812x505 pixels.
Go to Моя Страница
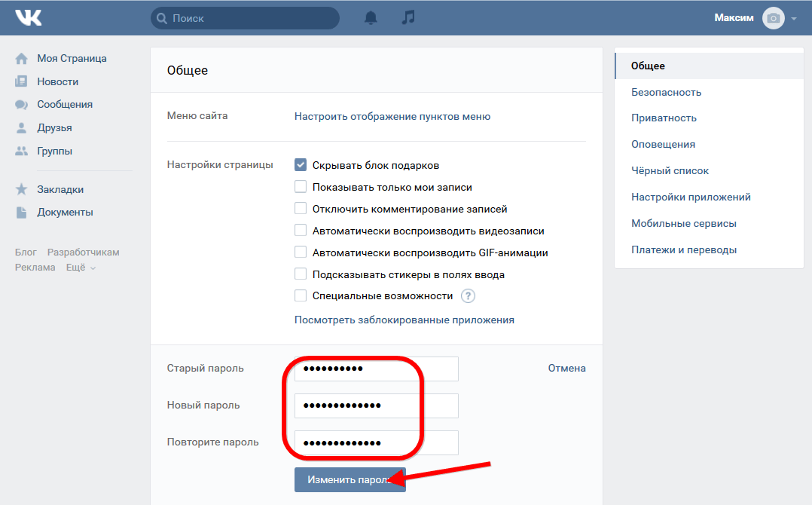click(72, 59)
